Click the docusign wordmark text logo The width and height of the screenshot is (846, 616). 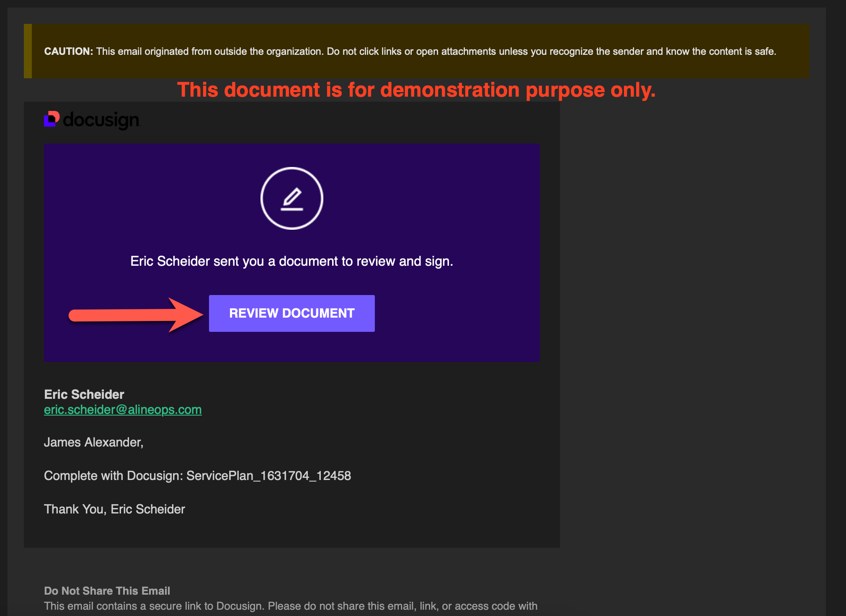pyautogui.click(x=101, y=120)
